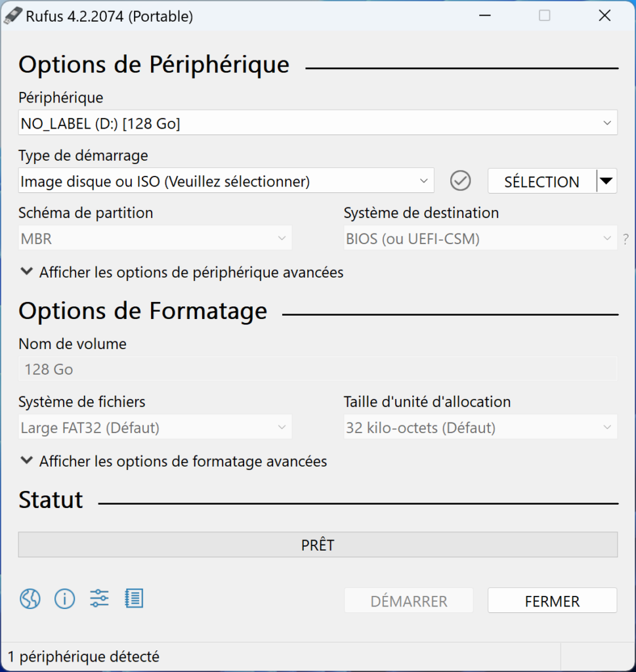Click the 'Statut' heading
The height and width of the screenshot is (672, 636).
click(51, 499)
